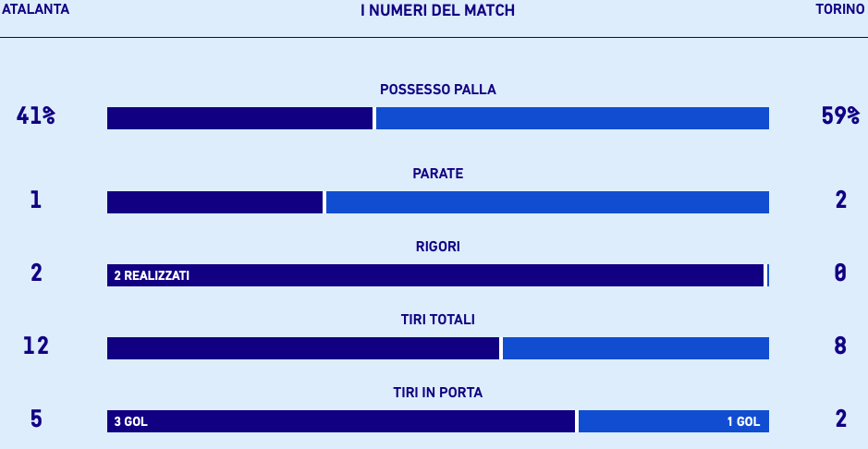Click the TORINO team name header
This screenshot has width=868, height=449.
840,9
